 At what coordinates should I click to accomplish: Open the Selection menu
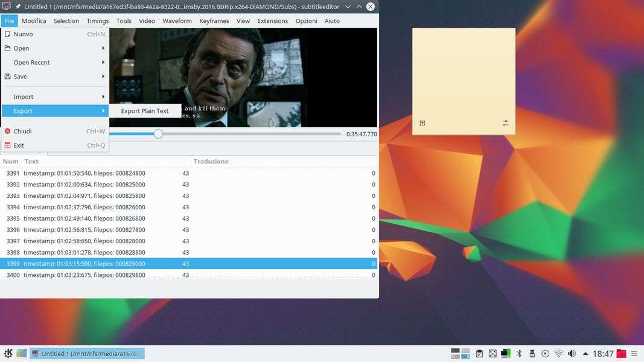(x=66, y=21)
